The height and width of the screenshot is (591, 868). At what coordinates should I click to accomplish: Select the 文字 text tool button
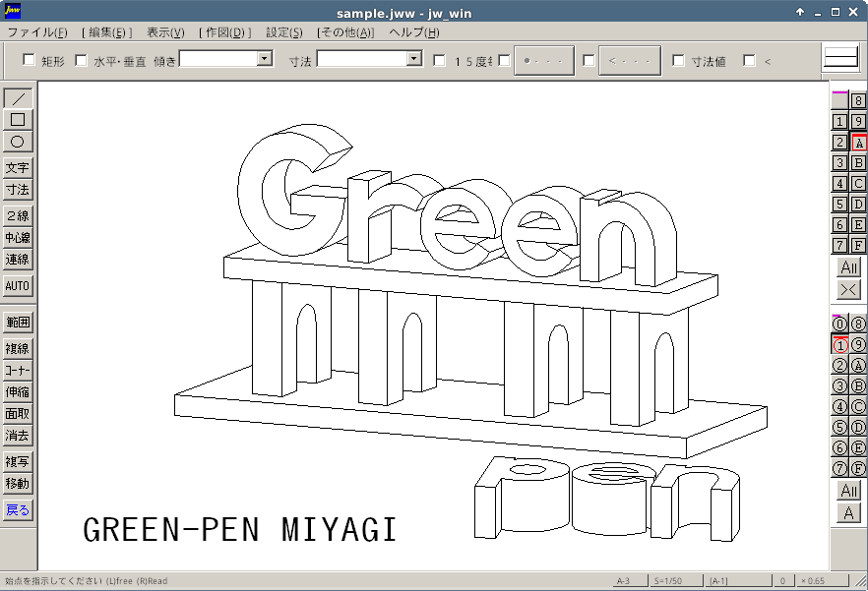click(18, 168)
